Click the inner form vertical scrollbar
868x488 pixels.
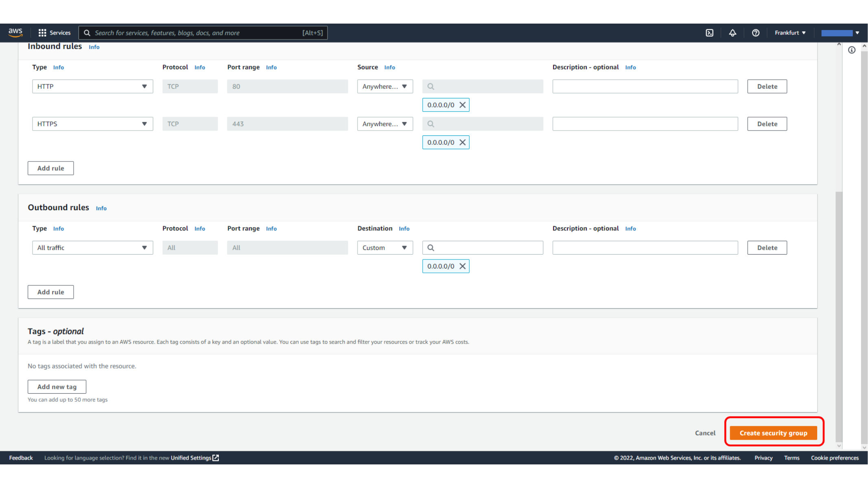(839, 317)
